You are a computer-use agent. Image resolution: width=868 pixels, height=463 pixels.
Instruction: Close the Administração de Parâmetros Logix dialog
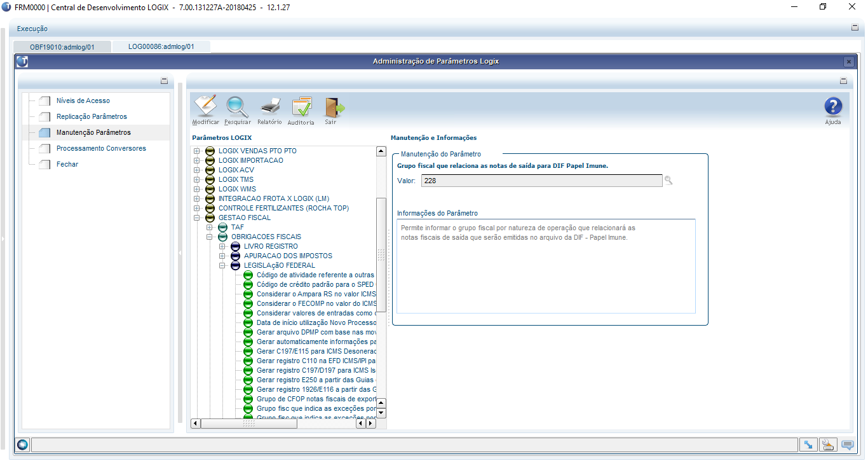(x=848, y=62)
